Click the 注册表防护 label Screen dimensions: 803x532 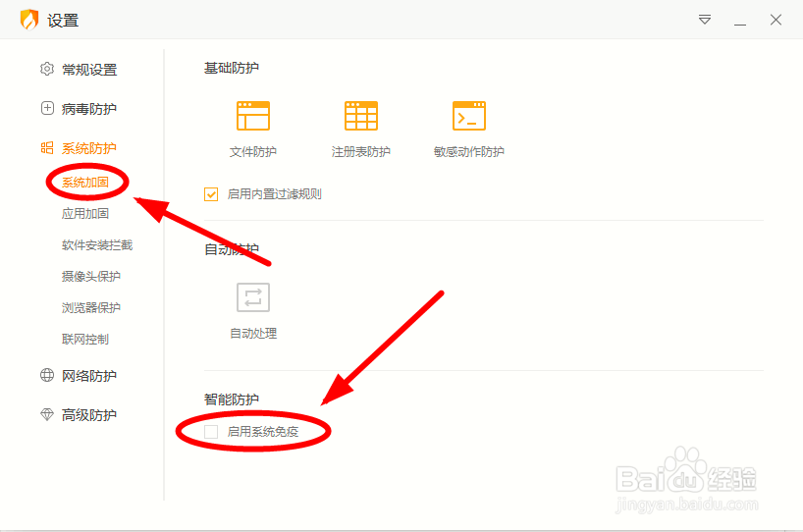[361, 151]
